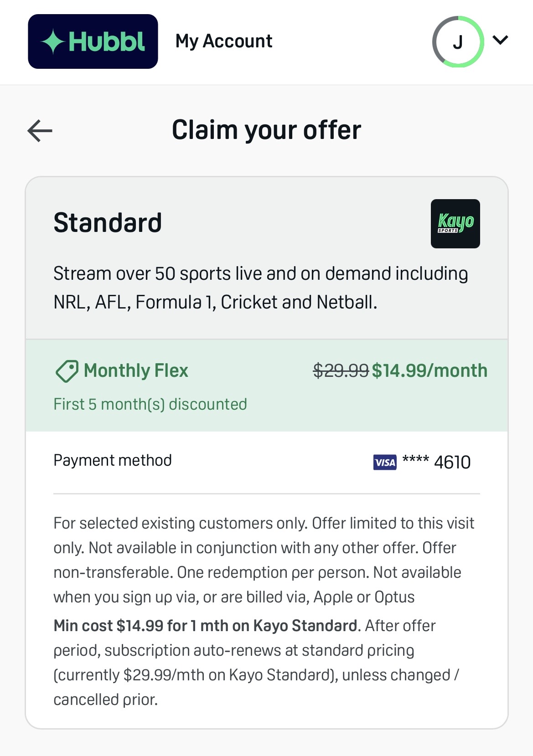Tap the Hubbl logo

tap(93, 41)
